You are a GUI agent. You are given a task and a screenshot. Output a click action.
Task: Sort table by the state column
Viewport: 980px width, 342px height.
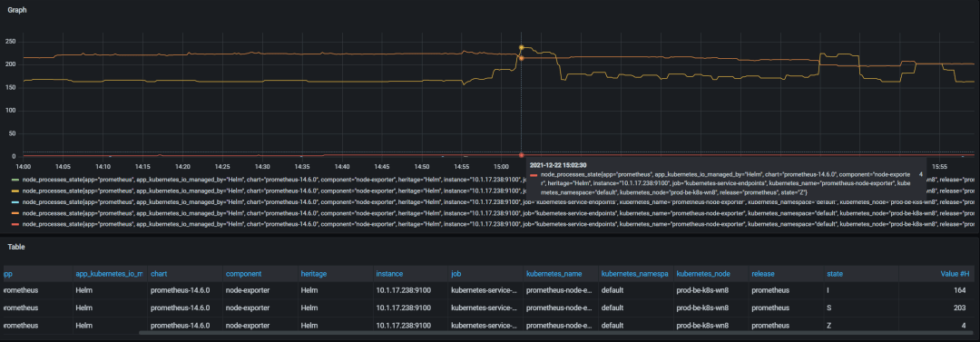pos(835,274)
